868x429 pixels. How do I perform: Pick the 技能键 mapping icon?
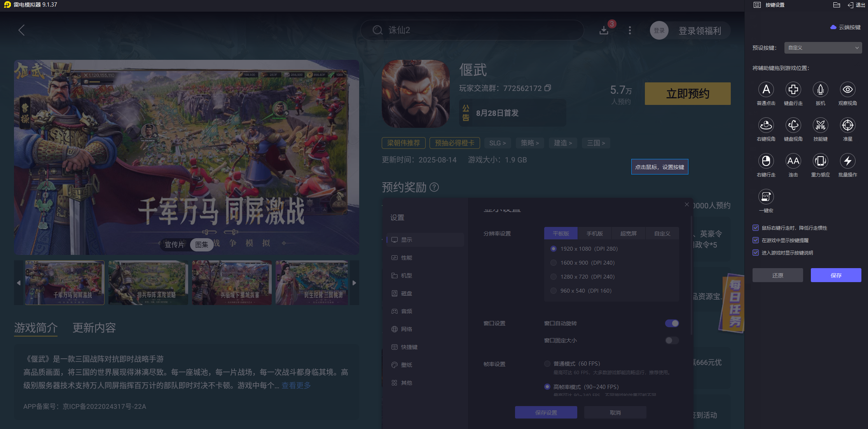point(821,126)
